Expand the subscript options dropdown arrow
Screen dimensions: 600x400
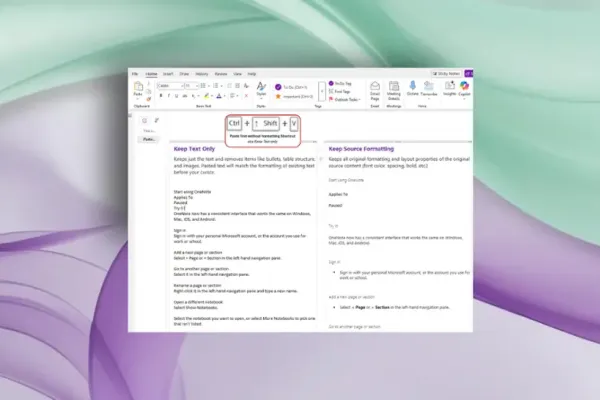click(198, 96)
